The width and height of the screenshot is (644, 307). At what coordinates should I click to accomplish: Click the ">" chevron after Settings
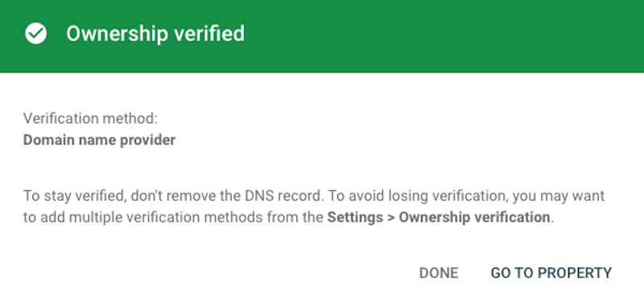390,218
